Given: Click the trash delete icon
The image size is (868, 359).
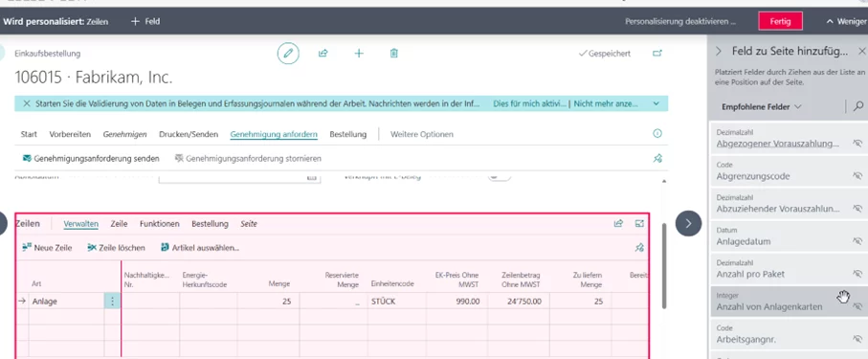Looking at the screenshot, I should tap(393, 54).
